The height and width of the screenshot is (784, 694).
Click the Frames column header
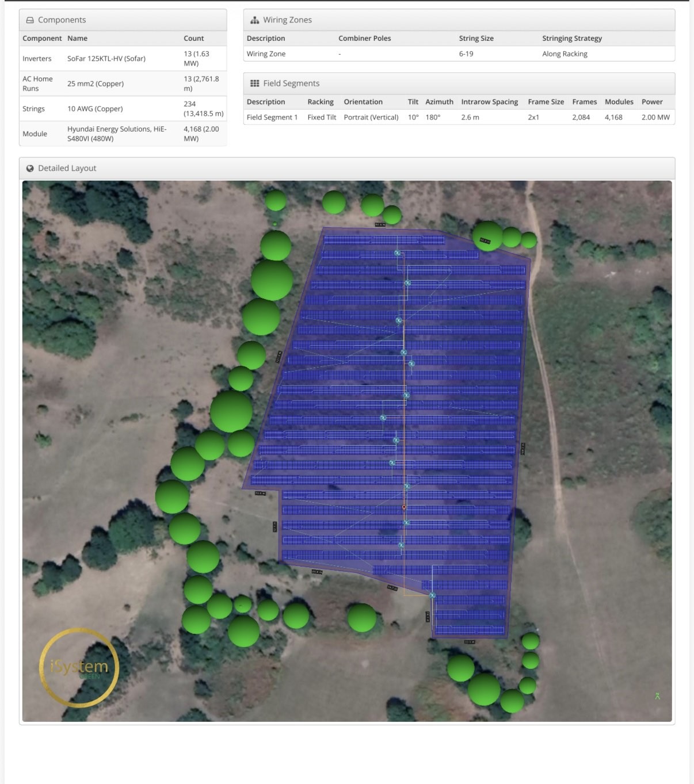584,102
